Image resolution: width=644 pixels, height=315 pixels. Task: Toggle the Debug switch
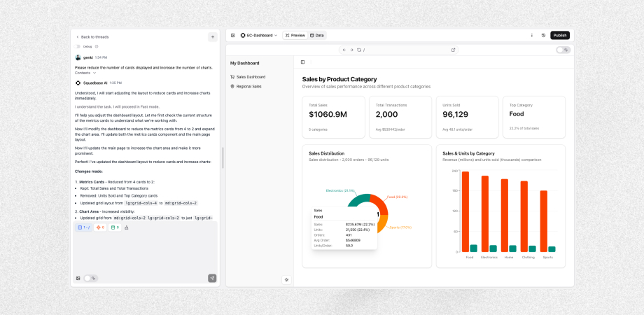78,46
